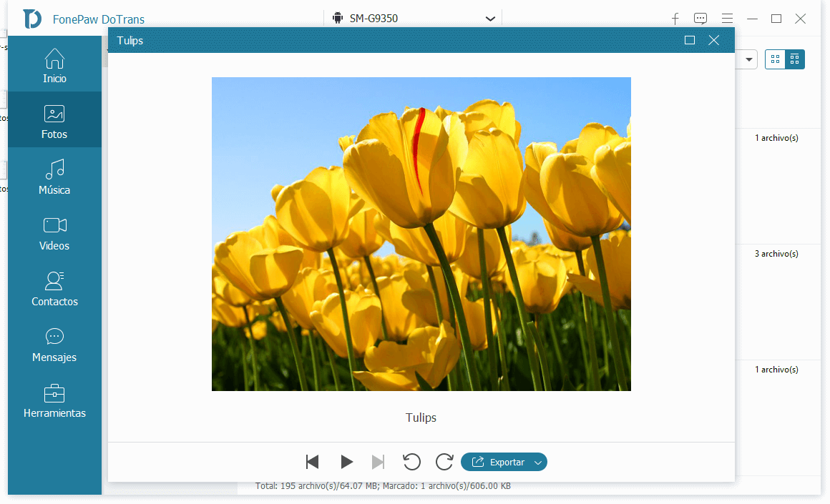Screen dimensions: 830x504
Task: Start the slideshow with the play button
Action: (x=347, y=462)
